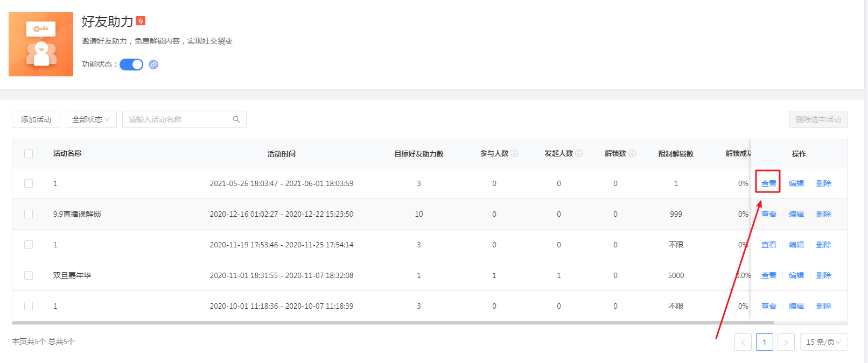Open the 15 条/页 page size dropdown
The width and height of the screenshot is (868, 363).
pyautogui.click(x=824, y=342)
